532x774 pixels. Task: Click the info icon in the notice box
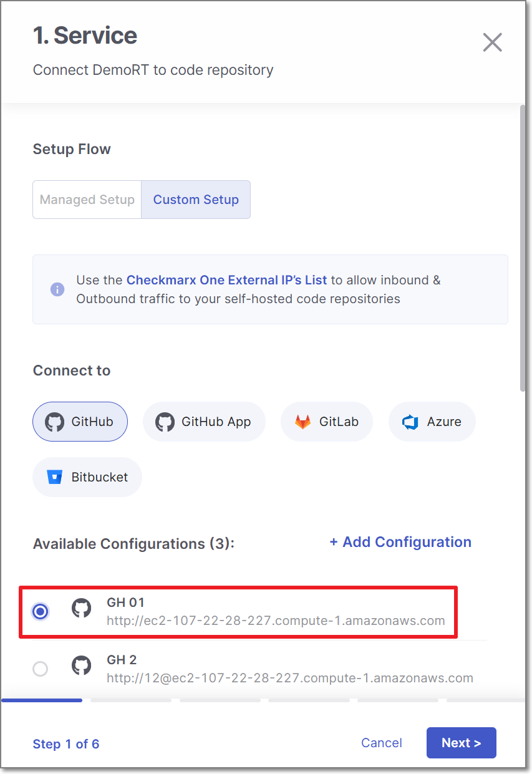57,289
